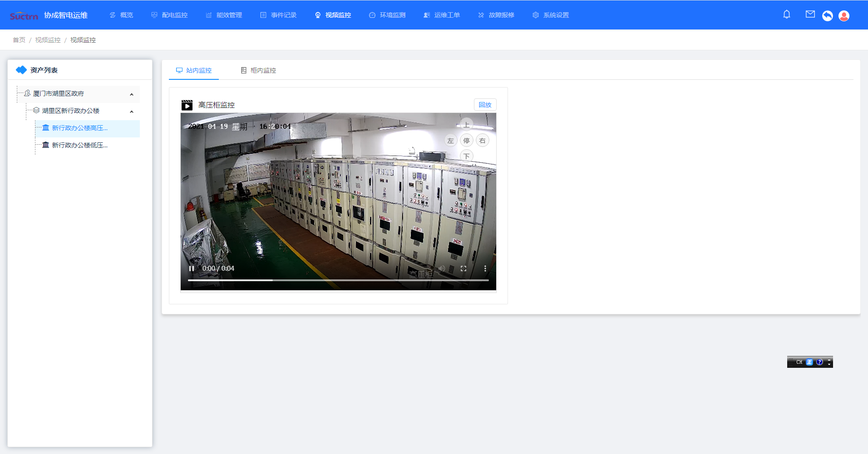Pan camera left with 左 button

pyautogui.click(x=450, y=141)
